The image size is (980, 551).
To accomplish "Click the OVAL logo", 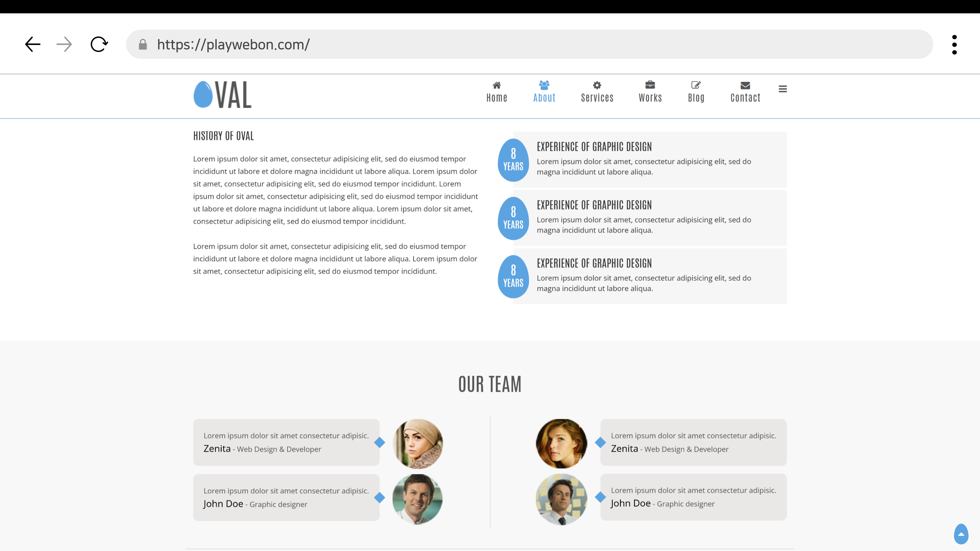I will 223,95.
